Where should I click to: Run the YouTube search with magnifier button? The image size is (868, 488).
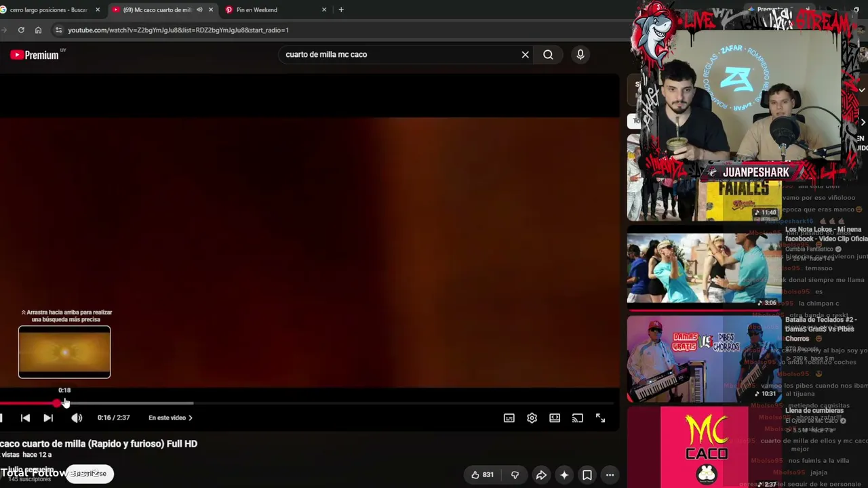[x=548, y=54]
